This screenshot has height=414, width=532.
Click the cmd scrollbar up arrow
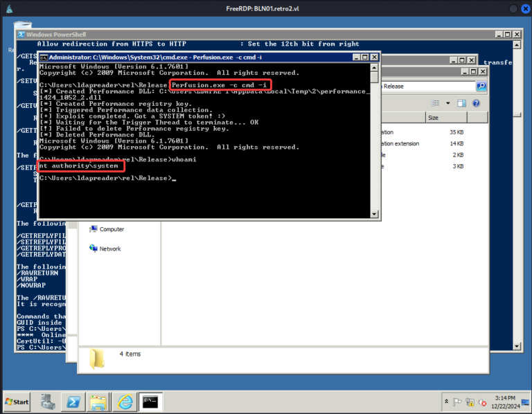pos(374,67)
